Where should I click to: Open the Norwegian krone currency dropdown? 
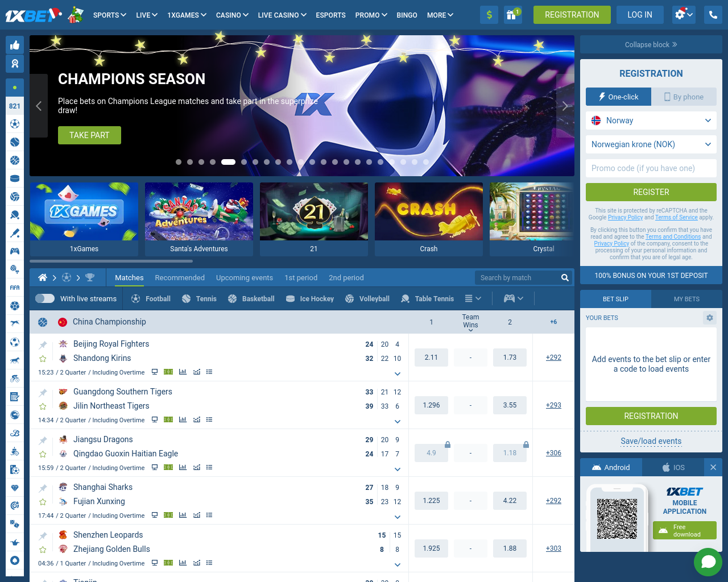[651, 144]
